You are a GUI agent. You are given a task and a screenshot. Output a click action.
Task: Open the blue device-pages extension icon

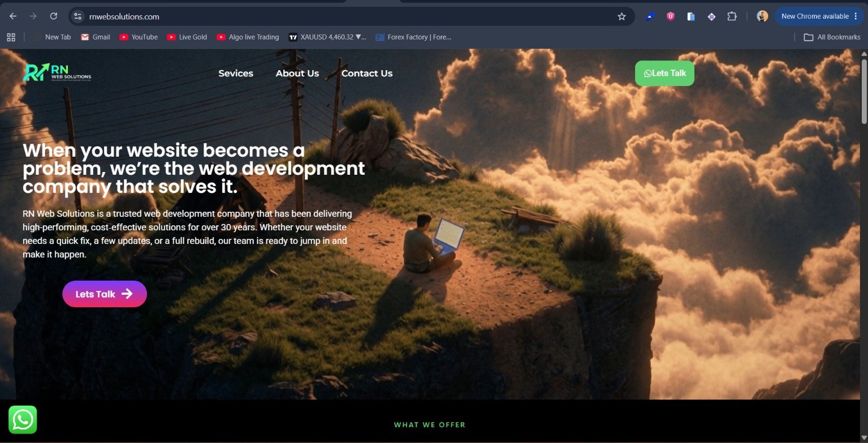691,16
